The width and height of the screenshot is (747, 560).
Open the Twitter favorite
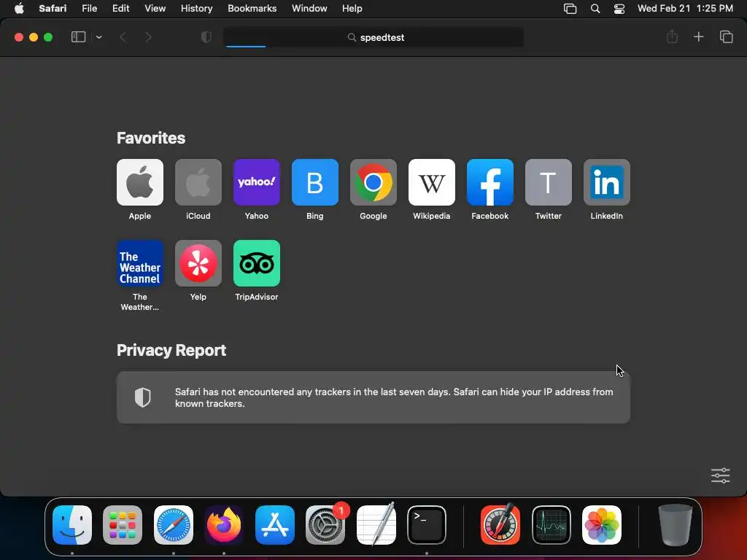[x=549, y=182]
